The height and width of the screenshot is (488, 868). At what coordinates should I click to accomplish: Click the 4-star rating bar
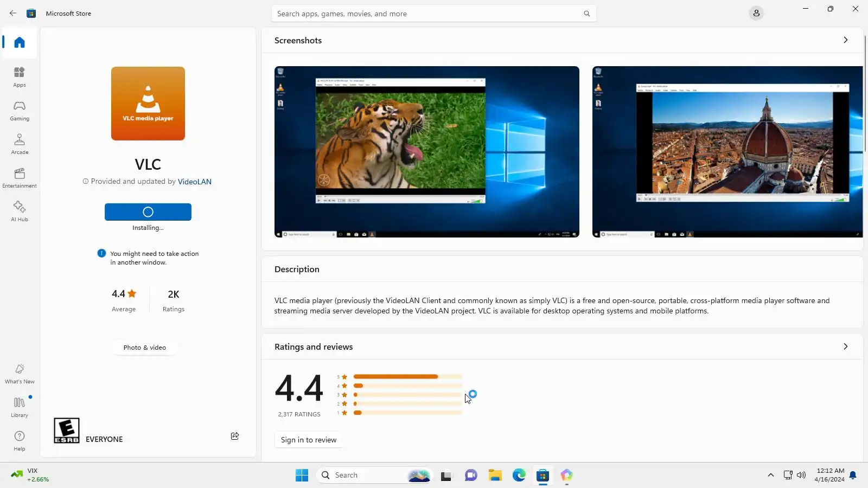pos(408,386)
